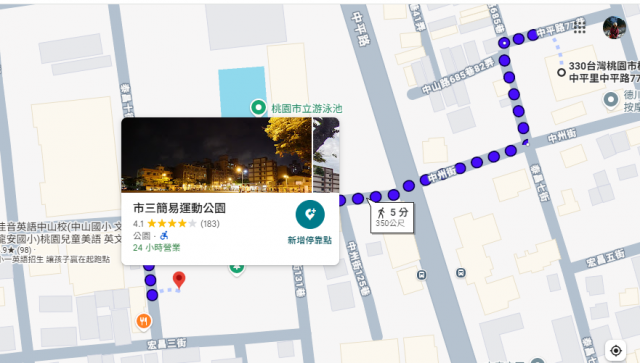The width and height of the screenshot is (640, 363).
Task: Open the Google apps grid icon
Action: pyautogui.click(x=579, y=27)
